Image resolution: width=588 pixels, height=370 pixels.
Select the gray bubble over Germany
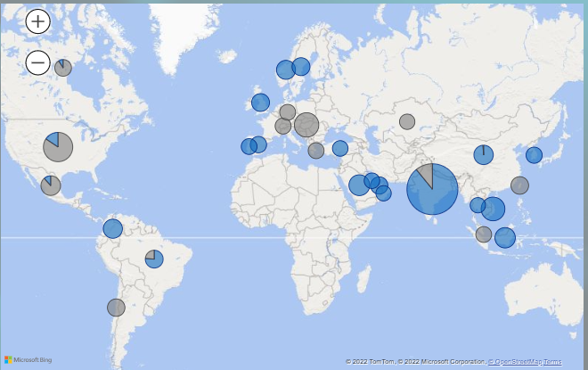288,112
